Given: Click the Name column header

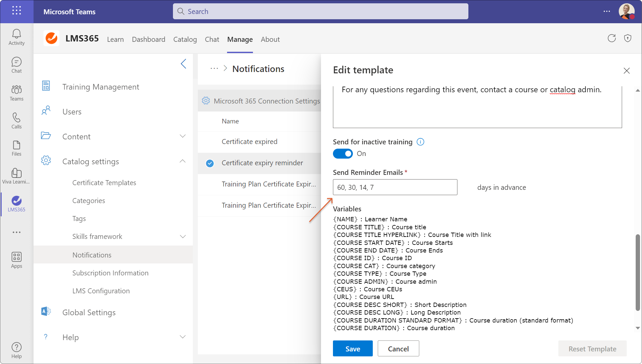Looking at the screenshot, I should point(230,121).
